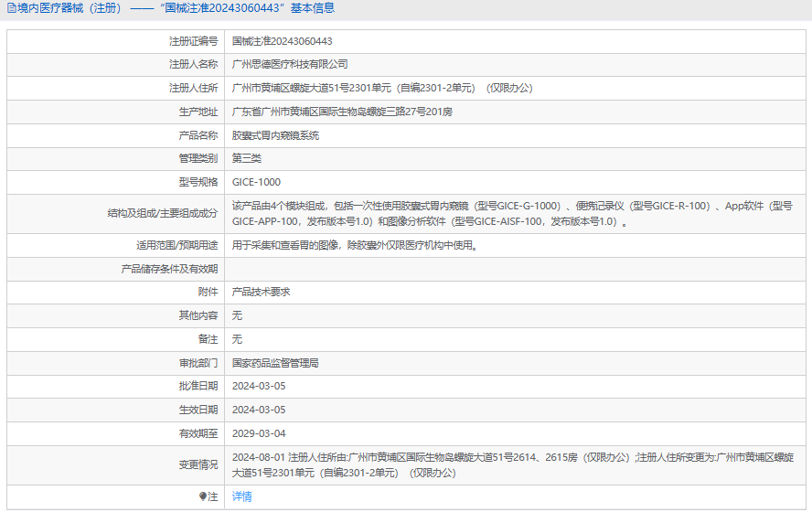Click the document icon before 境内医疗器械
This screenshot has width=812, height=512.
point(11,8)
